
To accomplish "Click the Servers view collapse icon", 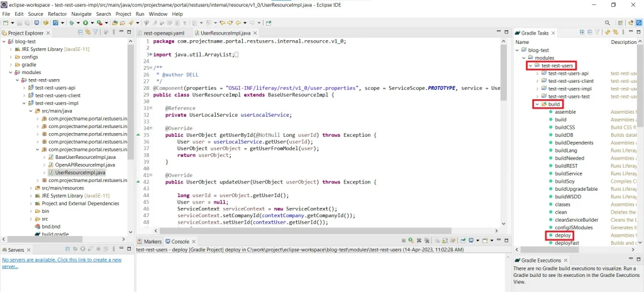I will click(69, 249).
